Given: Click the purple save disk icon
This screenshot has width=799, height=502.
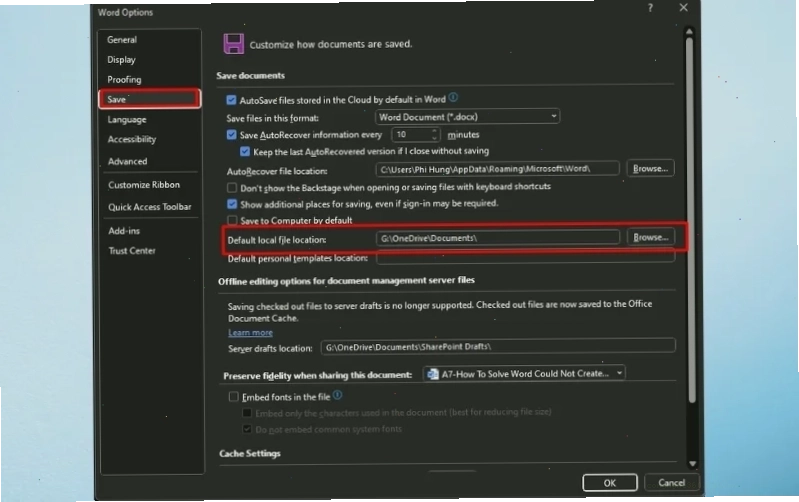Looking at the screenshot, I should tap(233, 44).
